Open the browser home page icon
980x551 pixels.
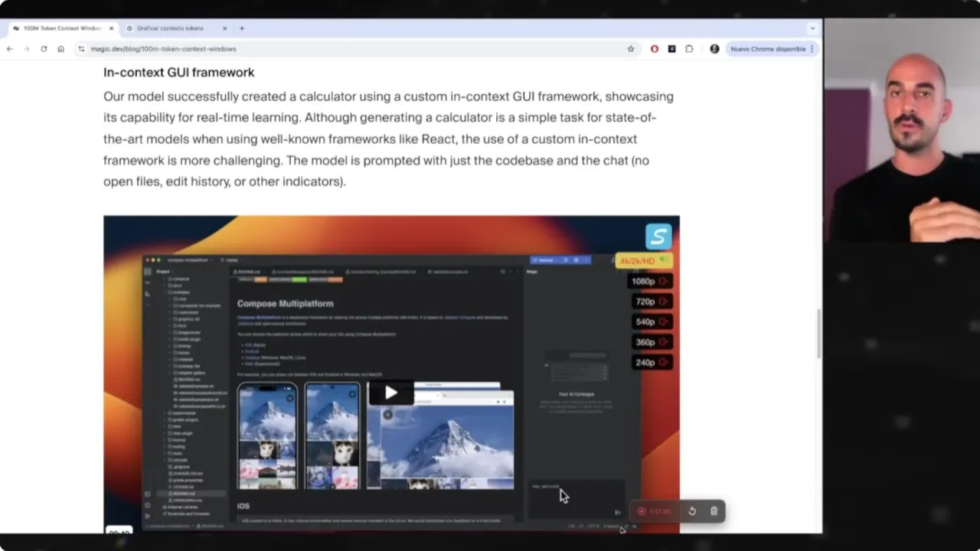60,49
